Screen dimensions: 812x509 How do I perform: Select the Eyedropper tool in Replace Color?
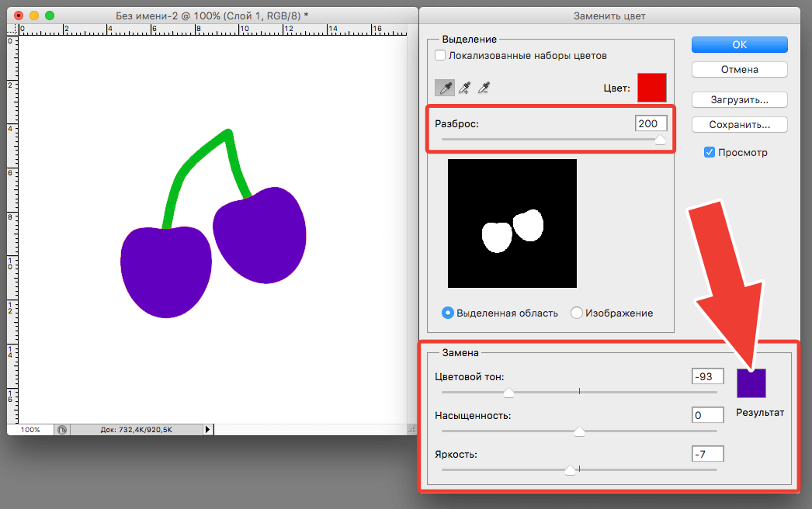click(445, 88)
